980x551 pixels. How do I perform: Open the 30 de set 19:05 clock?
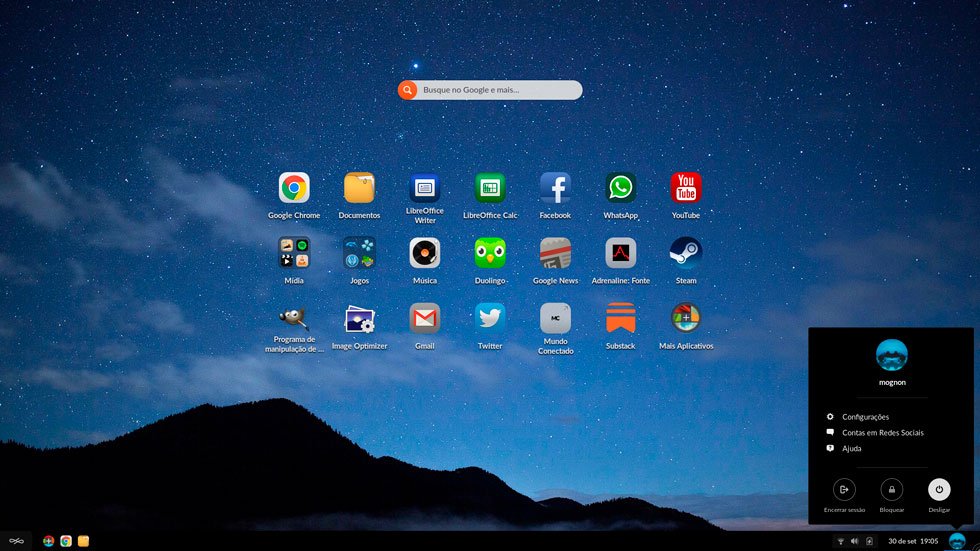(913, 541)
